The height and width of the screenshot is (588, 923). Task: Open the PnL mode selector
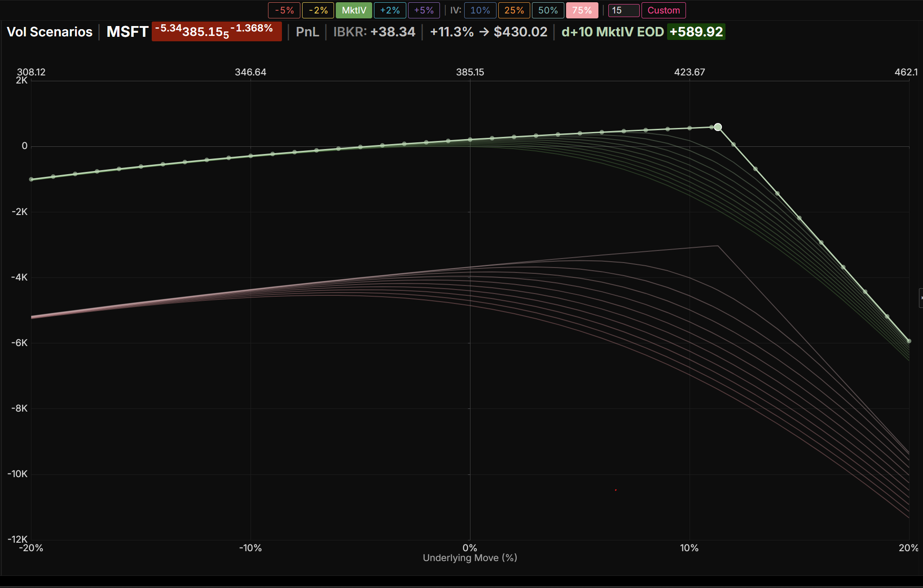(x=307, y=32)
